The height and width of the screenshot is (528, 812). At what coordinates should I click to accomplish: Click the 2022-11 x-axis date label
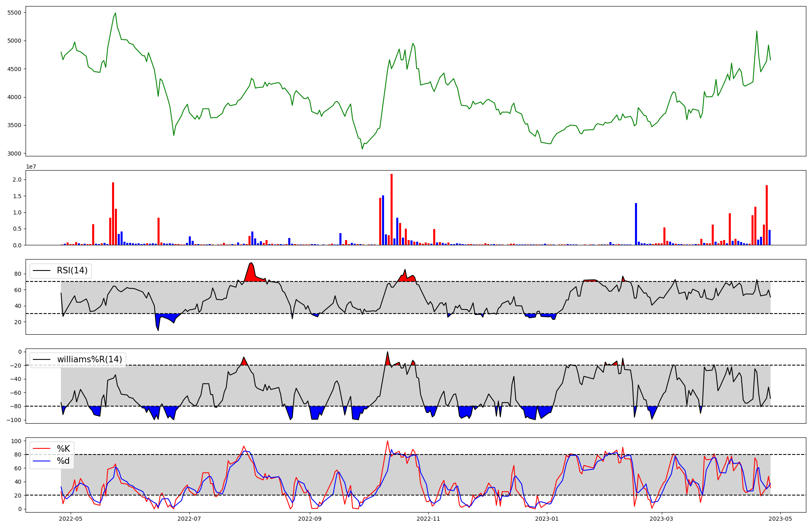click(x=428, y=519)
